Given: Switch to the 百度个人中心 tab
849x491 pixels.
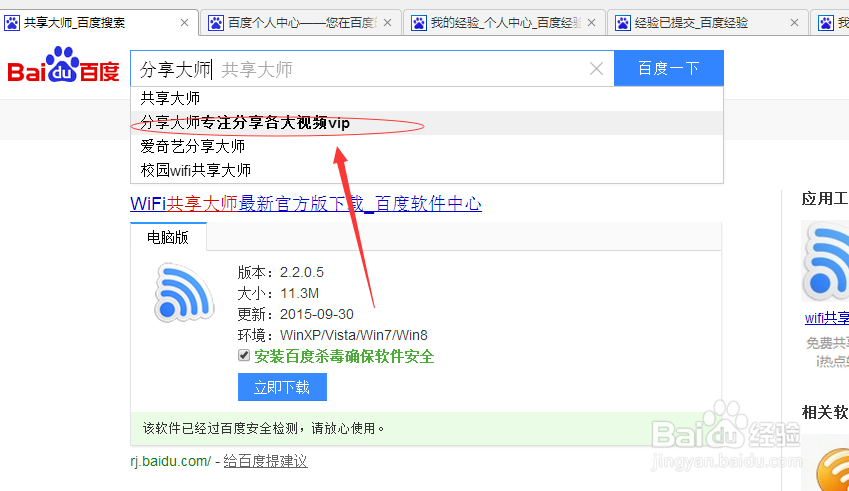Looking at the screenshot, I should click(x=301, y=23).
